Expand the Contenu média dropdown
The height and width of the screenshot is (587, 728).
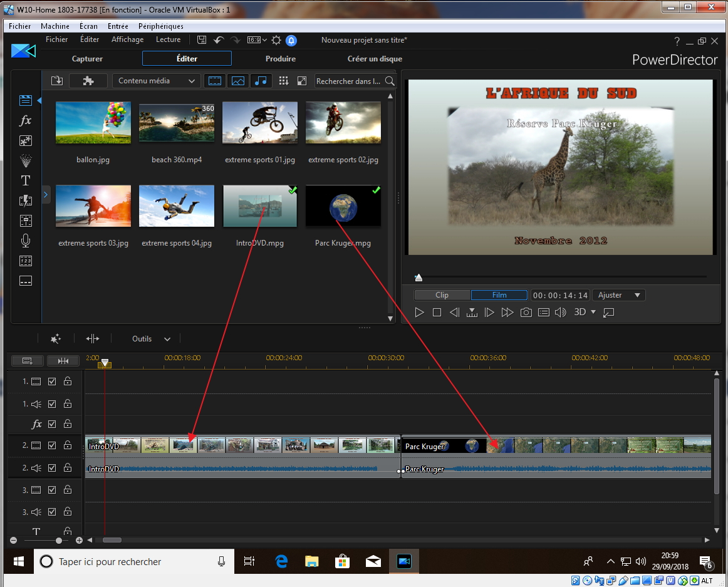(157, 81)
